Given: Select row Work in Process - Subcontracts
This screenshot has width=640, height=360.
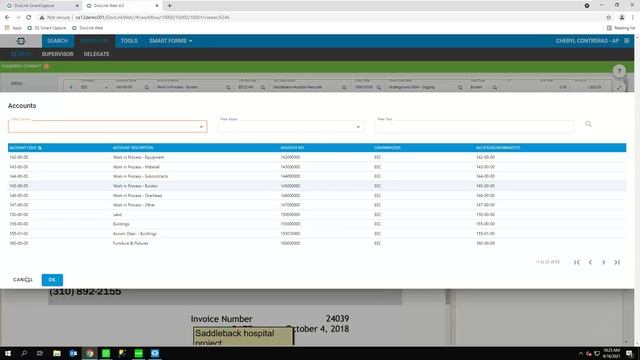Looking at the screenshot, I should [x=317, y=176].
